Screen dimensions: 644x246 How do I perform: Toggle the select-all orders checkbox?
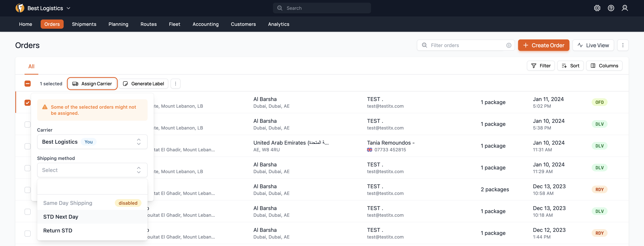27,84
